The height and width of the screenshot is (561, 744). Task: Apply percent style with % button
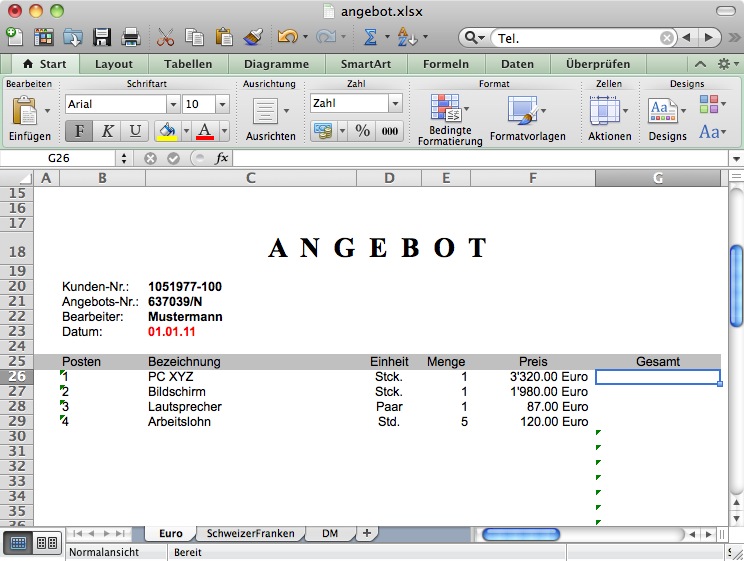362,131
